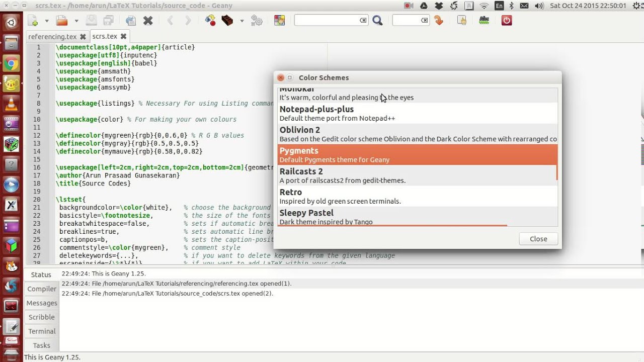Open the Status message tab

coord(41,275)
